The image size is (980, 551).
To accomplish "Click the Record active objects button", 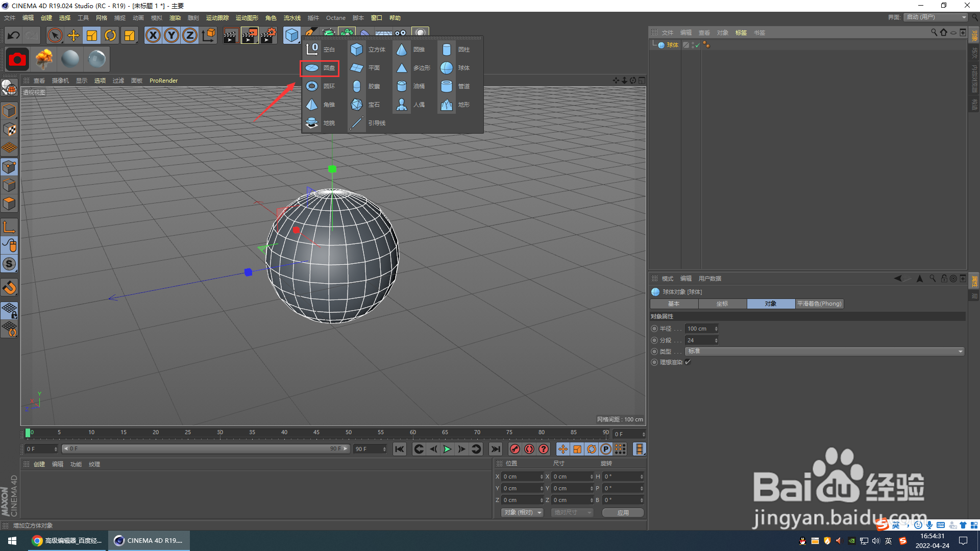I will [515, 449].
